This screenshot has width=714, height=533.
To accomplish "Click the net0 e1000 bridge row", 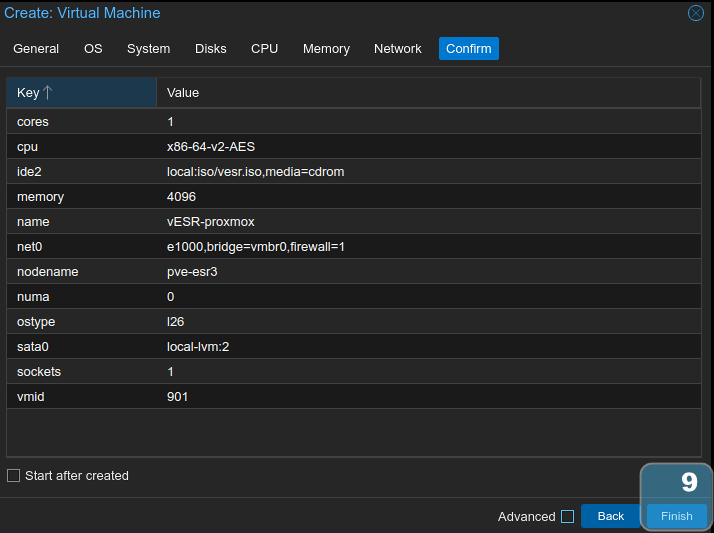I will (353, 247).
